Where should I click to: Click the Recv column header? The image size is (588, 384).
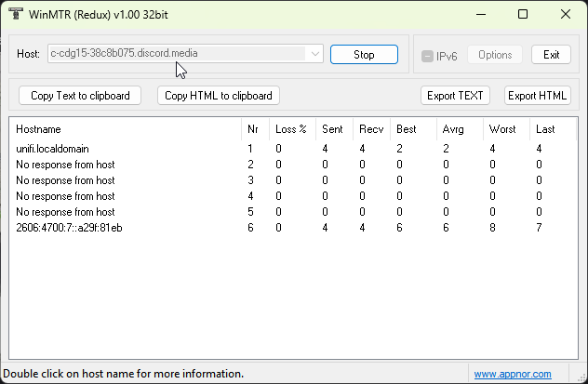coord(371,129)
